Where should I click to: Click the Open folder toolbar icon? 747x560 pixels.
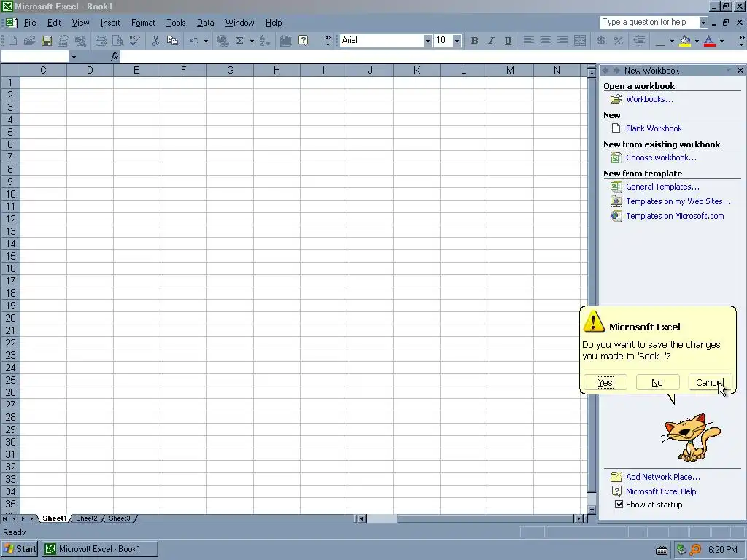coord(29,41)
